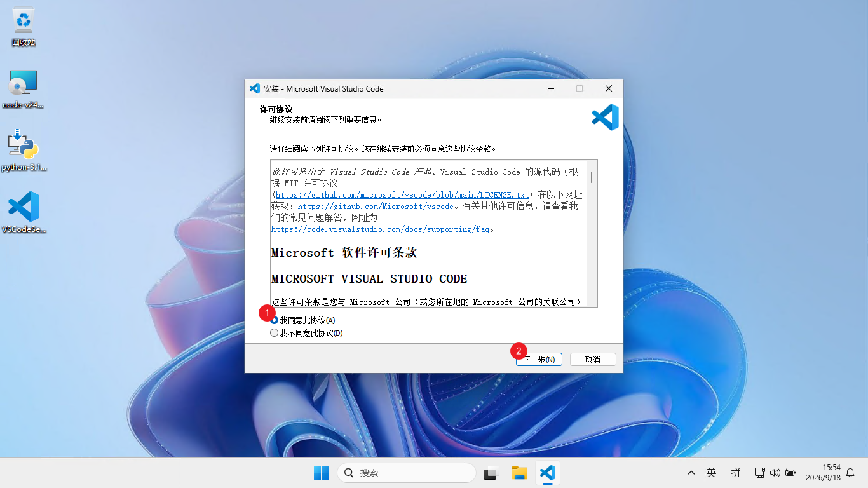
Task: Click the taskbar search box
Action: [407, 473]
